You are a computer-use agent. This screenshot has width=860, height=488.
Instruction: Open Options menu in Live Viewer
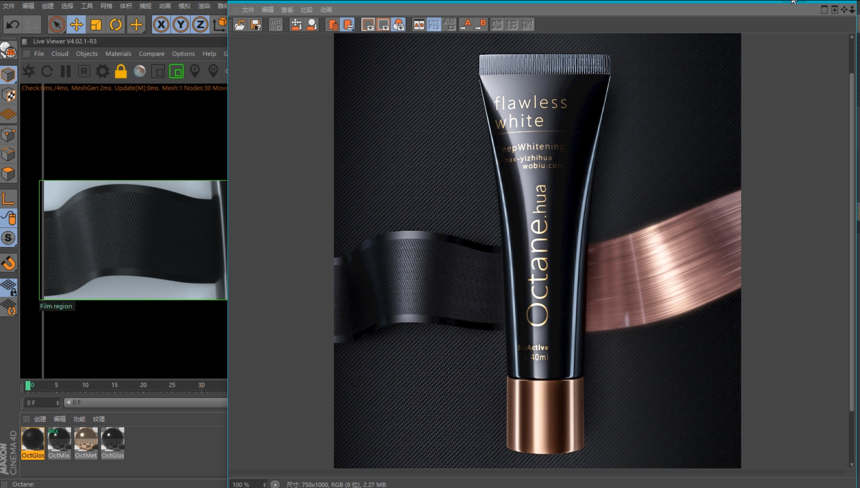(183, 54)
